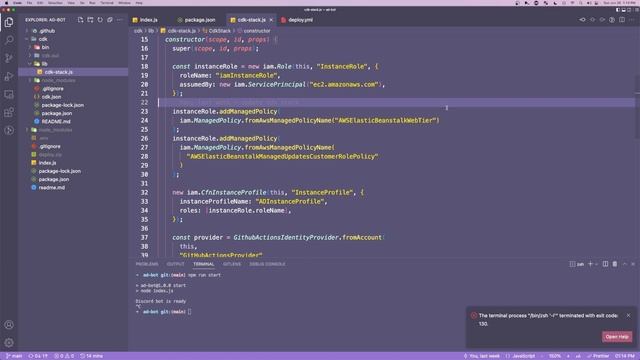The width and height of the screenshot is (640, 360).
Task: Click the errors and warnings count in status bar
Action: (64, 356)
